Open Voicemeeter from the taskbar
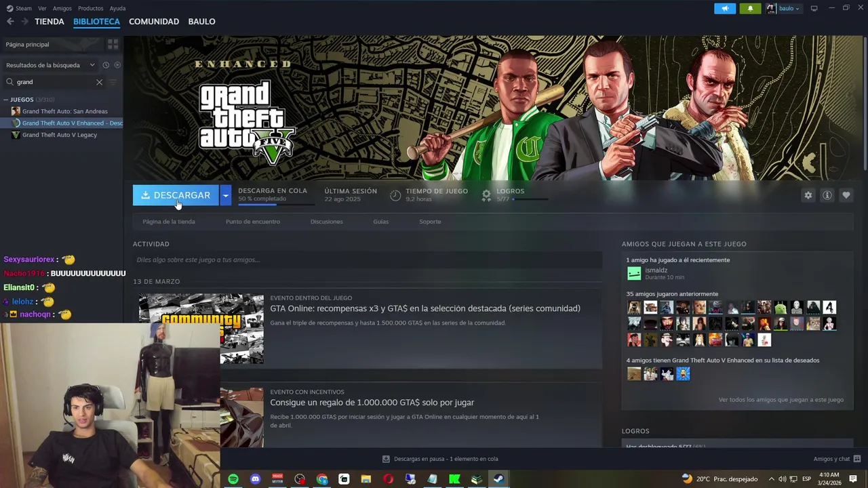The width and height of the screenshot is (868, 488). (x=277, y=479)
